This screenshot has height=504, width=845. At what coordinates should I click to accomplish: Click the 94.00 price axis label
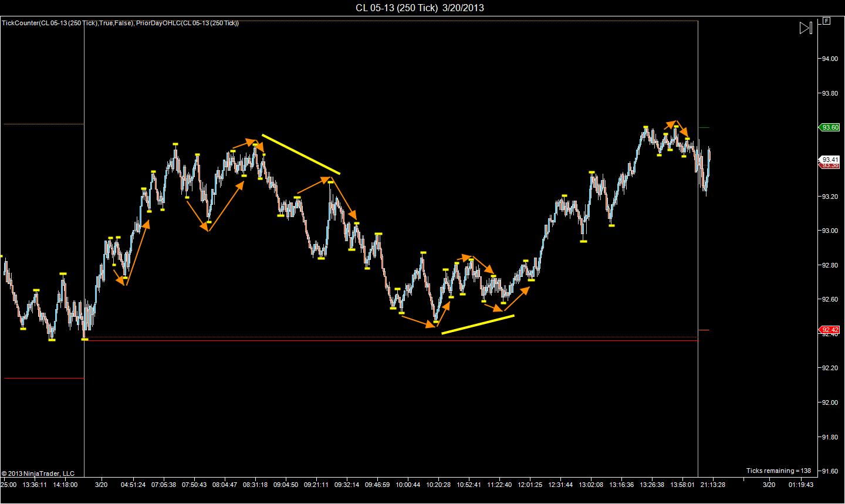click(830, 59)
